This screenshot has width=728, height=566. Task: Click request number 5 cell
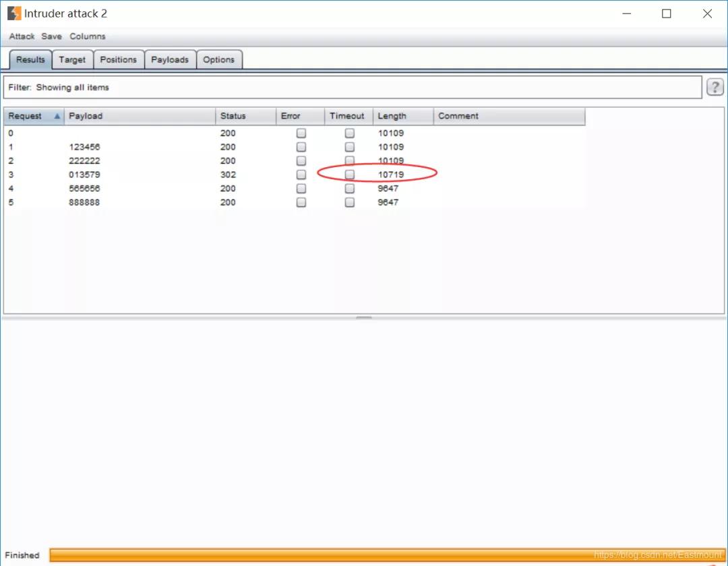(x=11, y=202)
